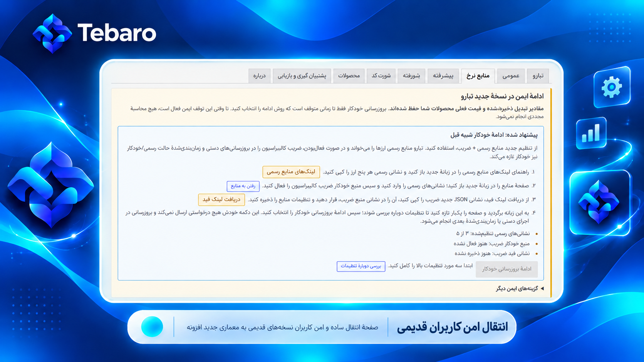Click the لینک‌های منابع رسمی button
Image resolution: width=644 pixels, height=362 pixels.
point(291,172)
